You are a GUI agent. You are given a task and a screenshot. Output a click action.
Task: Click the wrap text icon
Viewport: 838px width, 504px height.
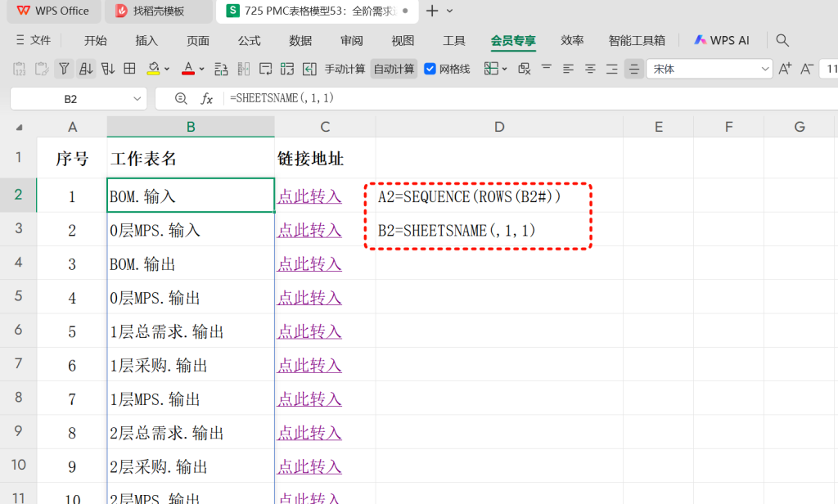(x=266, y=69)
